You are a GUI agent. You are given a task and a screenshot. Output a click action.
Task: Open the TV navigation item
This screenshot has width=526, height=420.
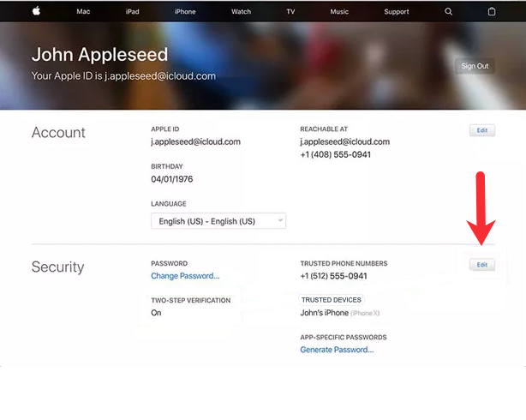pyautogui.click(x=290, y=11)
